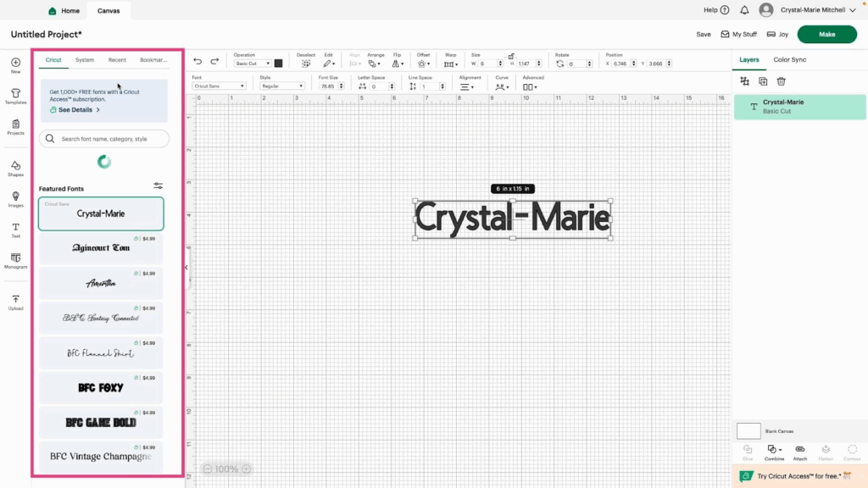Click the Save button
Viewport: 868px width, 488px height.
tap(704, 34)
